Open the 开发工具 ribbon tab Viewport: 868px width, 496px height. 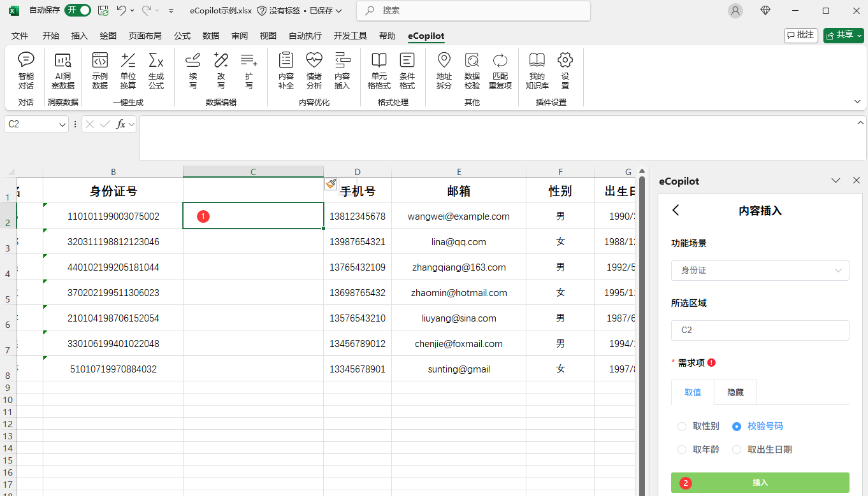pyautogui.click(x=351, y=36)
